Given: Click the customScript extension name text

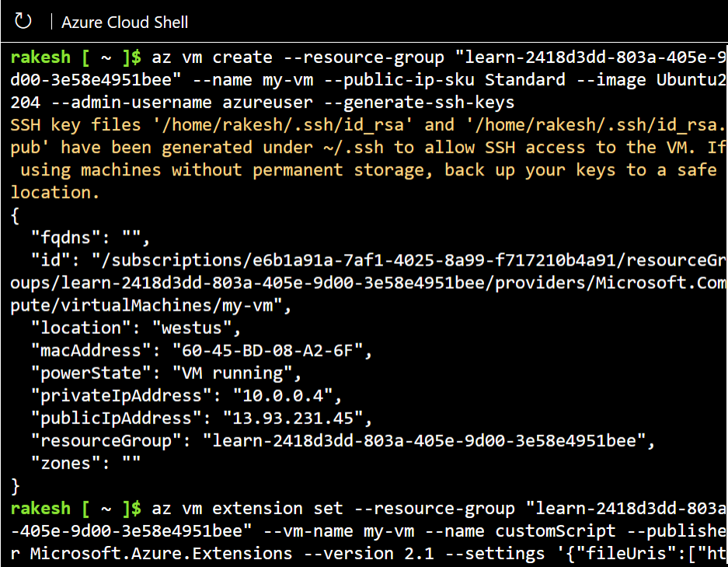Looking at the screenshot, I should [x=556, y=531].
